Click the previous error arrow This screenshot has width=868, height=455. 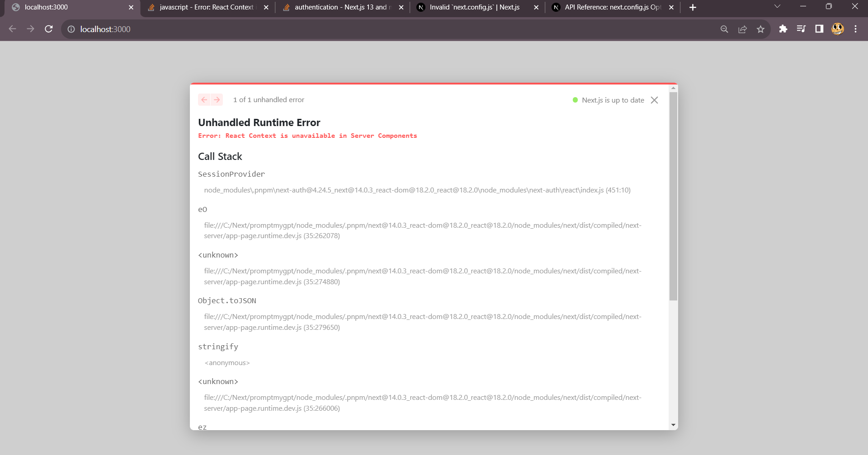204,99
